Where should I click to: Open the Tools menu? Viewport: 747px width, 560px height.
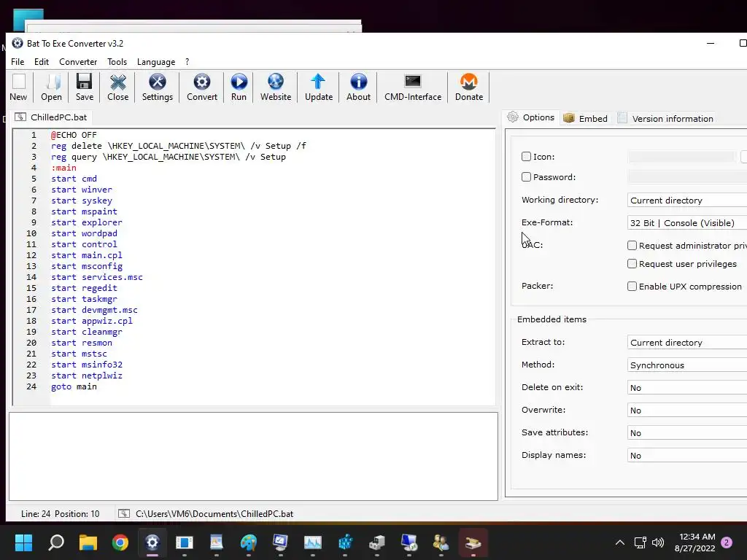[x=117, y=62]
